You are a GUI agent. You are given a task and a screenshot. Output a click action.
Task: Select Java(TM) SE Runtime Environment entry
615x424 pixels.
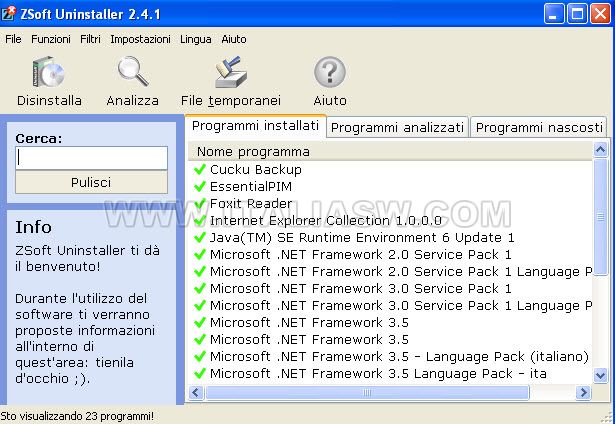362,237
